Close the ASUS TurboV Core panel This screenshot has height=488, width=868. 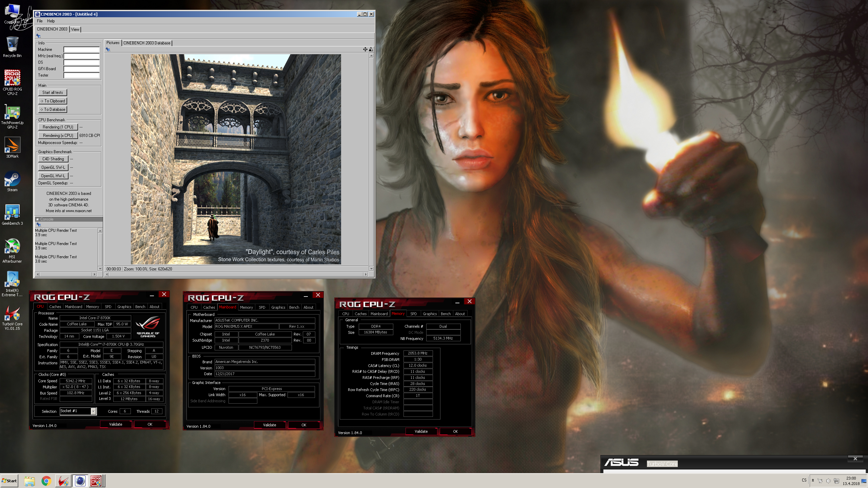pyautogui.click(x=855, y=459)
